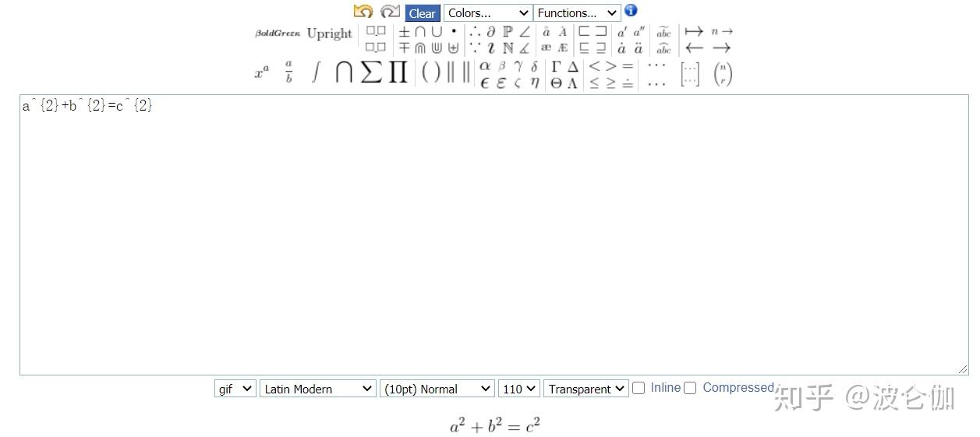Choose the Upright font style
This screenshot has height=437, width=980.
click(x=329, y=33)
